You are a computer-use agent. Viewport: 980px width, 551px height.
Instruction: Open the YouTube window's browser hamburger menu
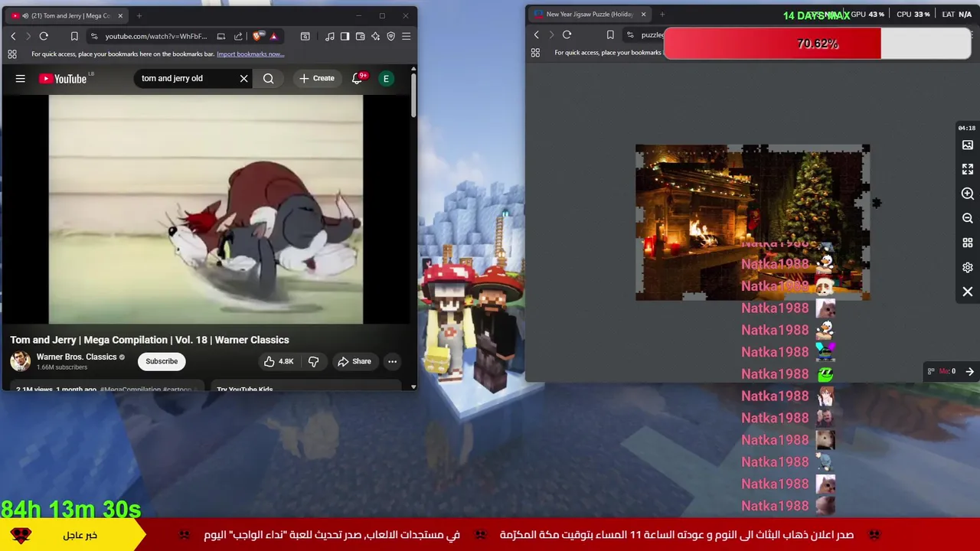click(407, 36)
